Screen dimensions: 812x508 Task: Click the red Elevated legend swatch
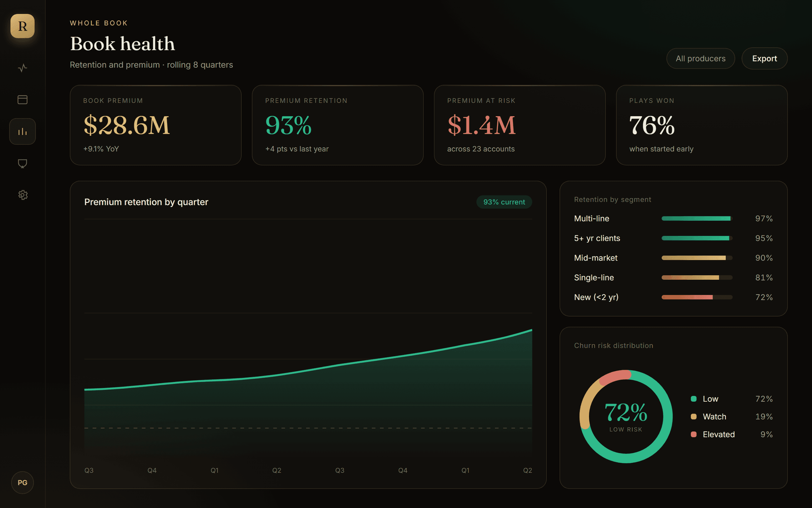click(x=694, y=434)
